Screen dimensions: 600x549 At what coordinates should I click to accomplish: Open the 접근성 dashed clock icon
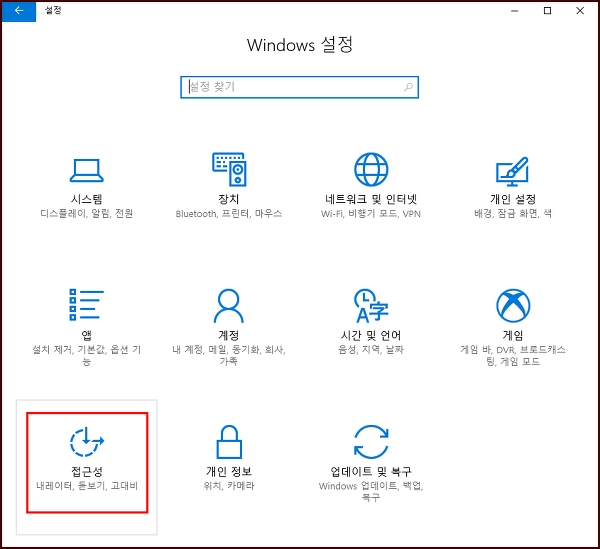(x=87, y=441)
